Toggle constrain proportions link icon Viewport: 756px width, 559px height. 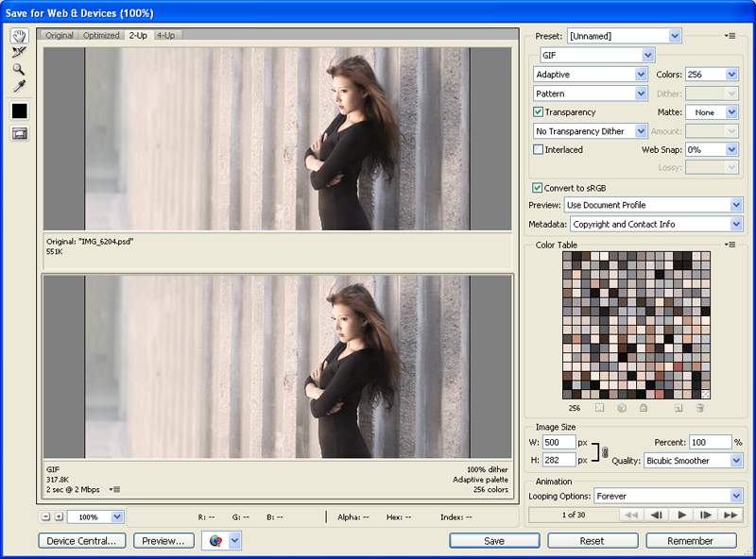[605, 451]
